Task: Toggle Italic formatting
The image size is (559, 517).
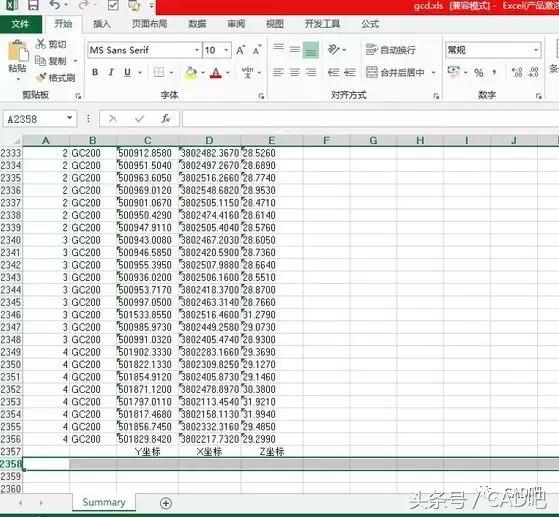Action: tap(111, 72)
